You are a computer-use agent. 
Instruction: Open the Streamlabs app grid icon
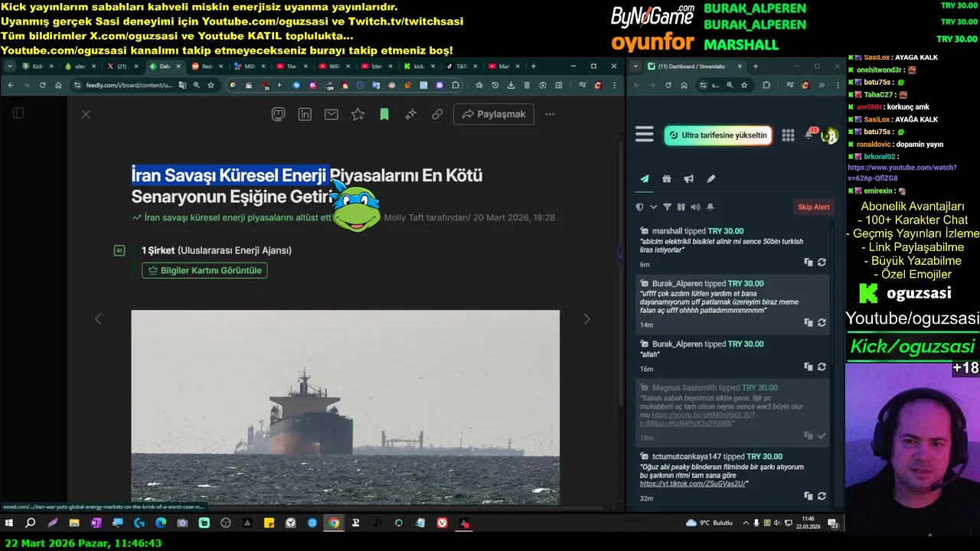[788, 135]
